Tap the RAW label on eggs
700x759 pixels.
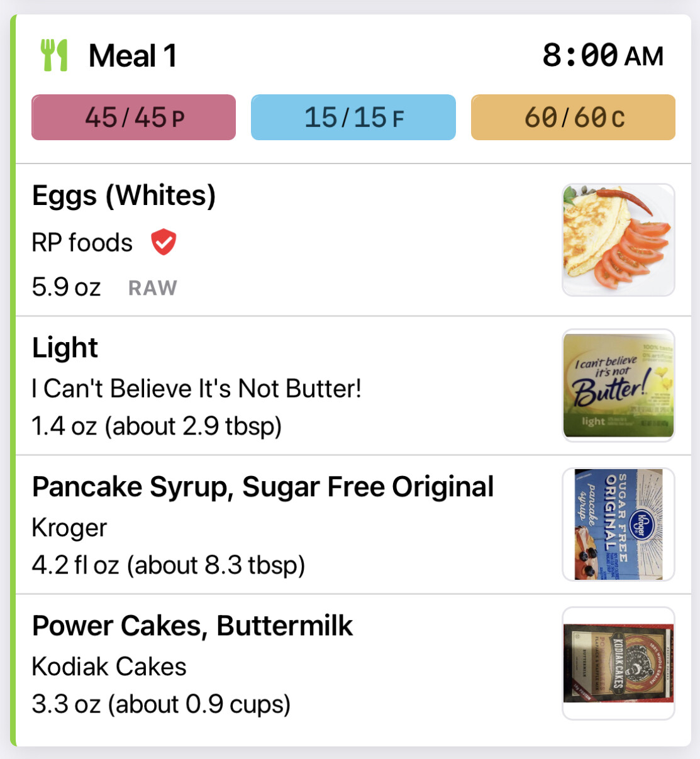coord(153,288)
